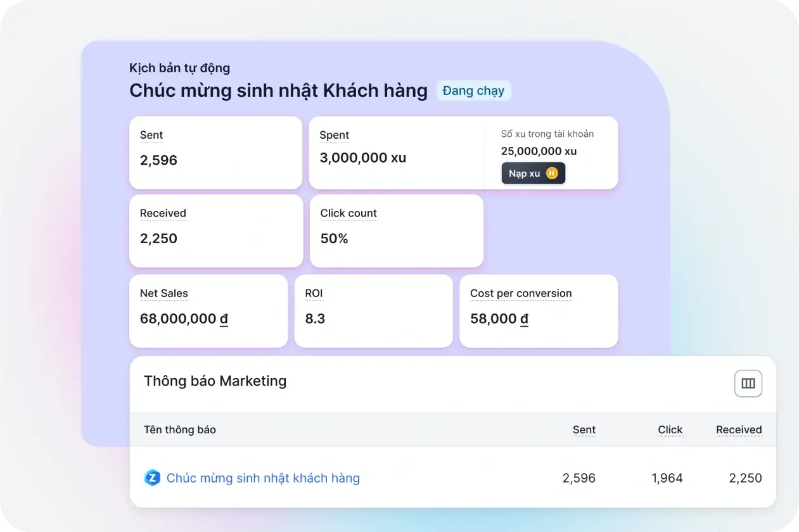Select the 'Thông báo Marketing' panel header

tap(215, 381)
